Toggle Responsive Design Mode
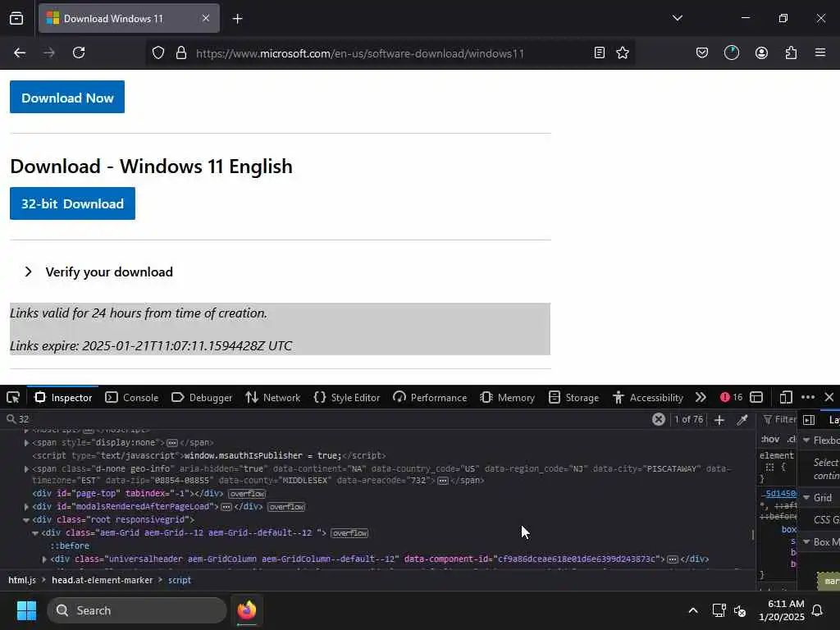Screen dimensions: 840x630 [785, 398]
